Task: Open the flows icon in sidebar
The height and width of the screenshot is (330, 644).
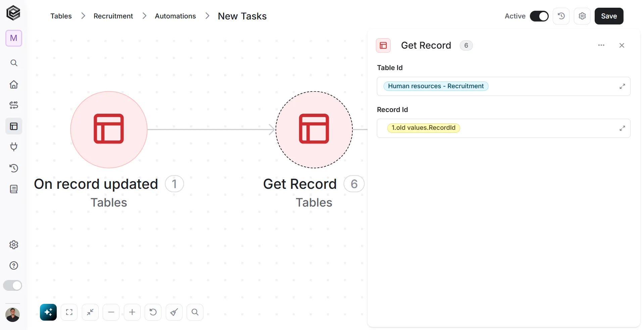Action: (14, 105)
